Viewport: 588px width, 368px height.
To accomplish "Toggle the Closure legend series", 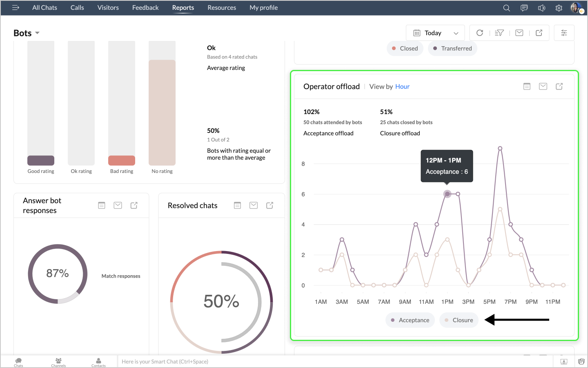I will tap(459, 320).
